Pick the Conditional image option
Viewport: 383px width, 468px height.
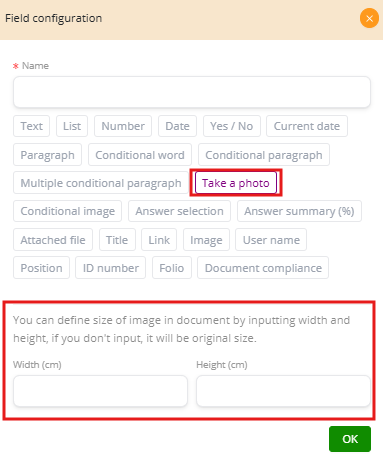pos(67,211)
